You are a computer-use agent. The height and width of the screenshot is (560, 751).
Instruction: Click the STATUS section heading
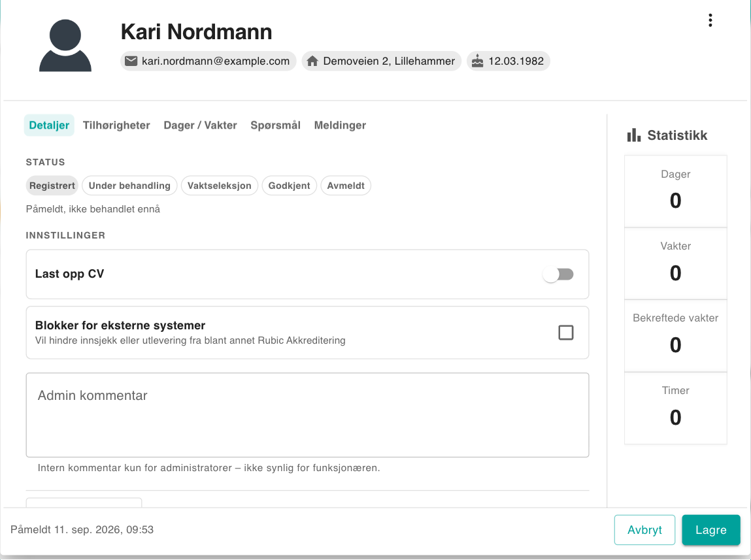pos(46,162)
